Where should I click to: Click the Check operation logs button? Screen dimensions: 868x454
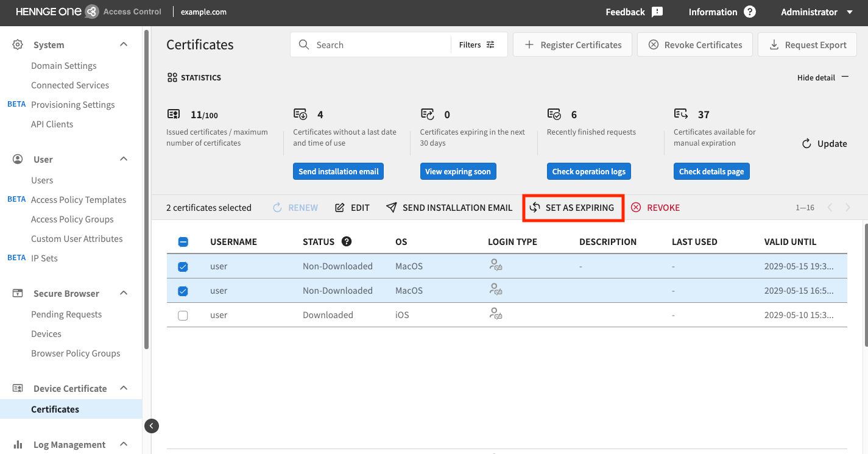[588, 171]
